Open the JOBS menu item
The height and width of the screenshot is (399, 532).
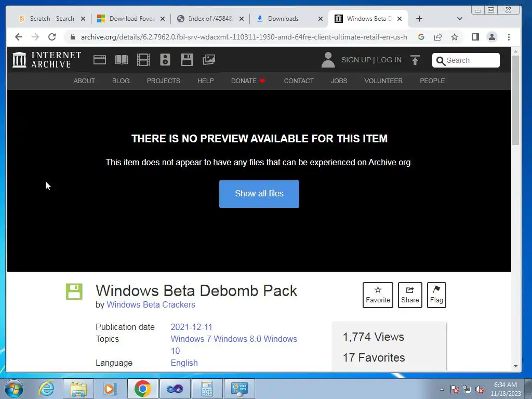click(339, 81)
